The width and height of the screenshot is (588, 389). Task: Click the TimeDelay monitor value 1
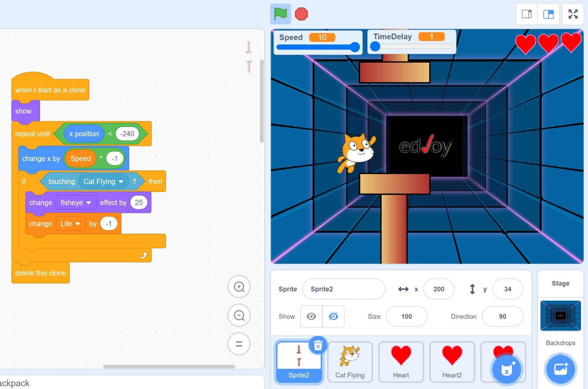[x=431, y=36]
